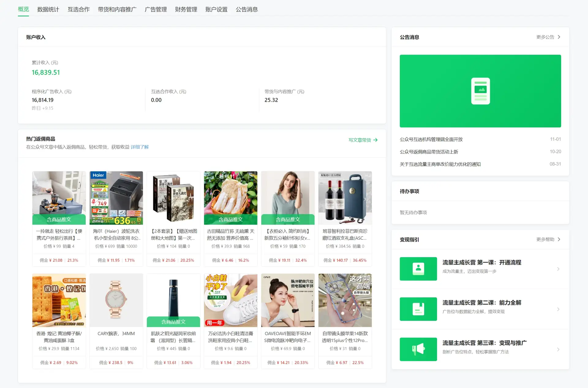Click the megaphone icon for 流量主成长营 第三课
This screenshot has width=588, height=388.
(418, 349)
